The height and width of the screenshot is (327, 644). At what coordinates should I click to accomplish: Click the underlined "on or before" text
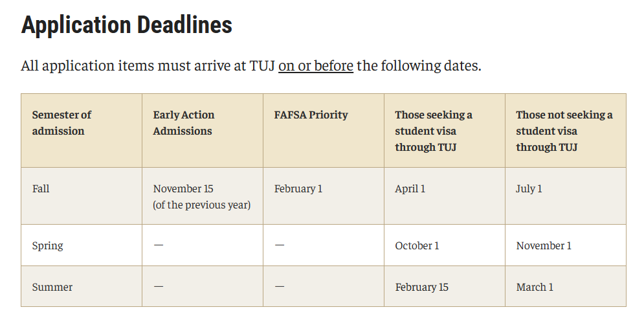click(x=316, y=66)
